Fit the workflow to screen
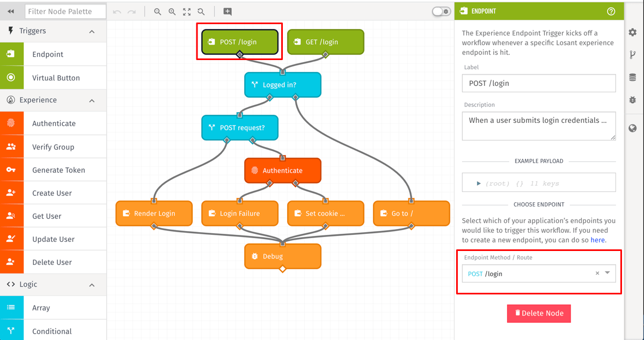The image size is (644, 340). tap(187, 11)
